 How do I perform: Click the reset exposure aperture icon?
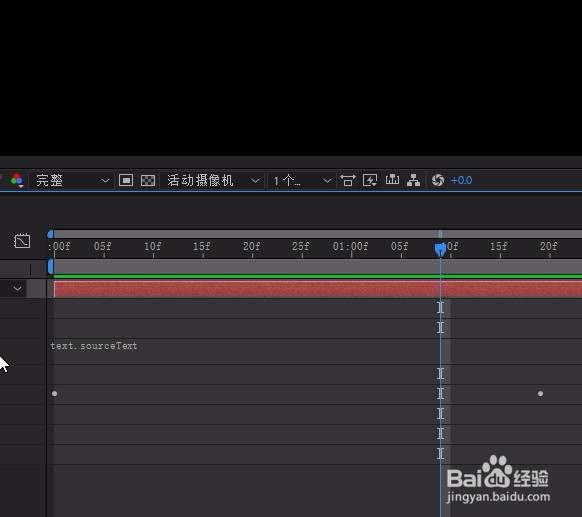point(438,180)
